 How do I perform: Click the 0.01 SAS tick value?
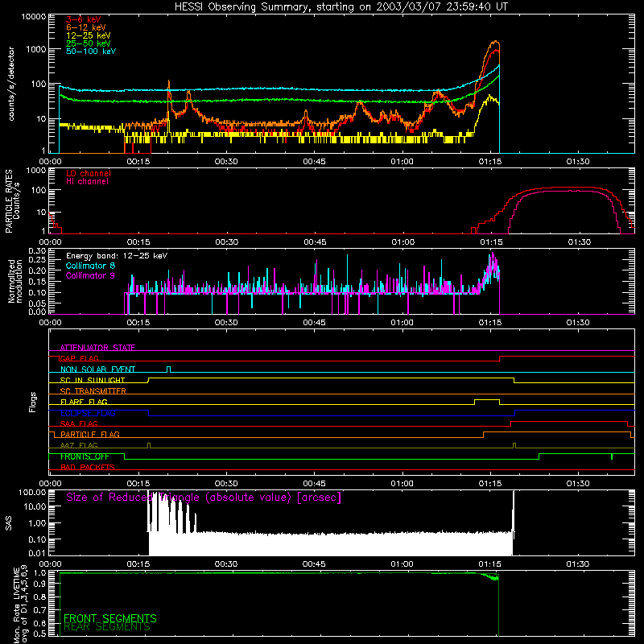click(x=37, y=553)
